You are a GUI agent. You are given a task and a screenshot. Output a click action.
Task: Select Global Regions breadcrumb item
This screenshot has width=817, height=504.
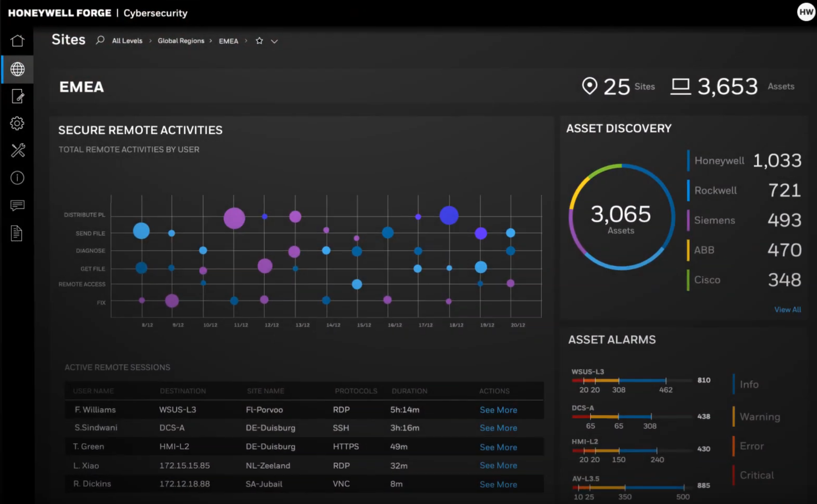(x=181, y=41)
